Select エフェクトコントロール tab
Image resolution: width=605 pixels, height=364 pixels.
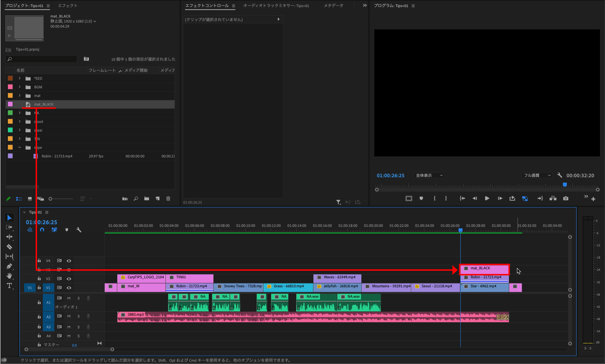[207, 5]
